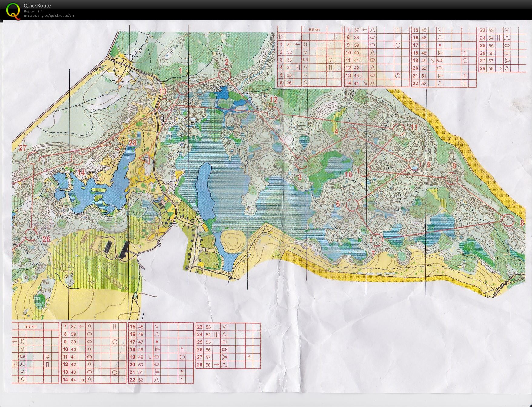Click the two black buildings on the map
Screen dimensions: 532x407
[117, 249]
